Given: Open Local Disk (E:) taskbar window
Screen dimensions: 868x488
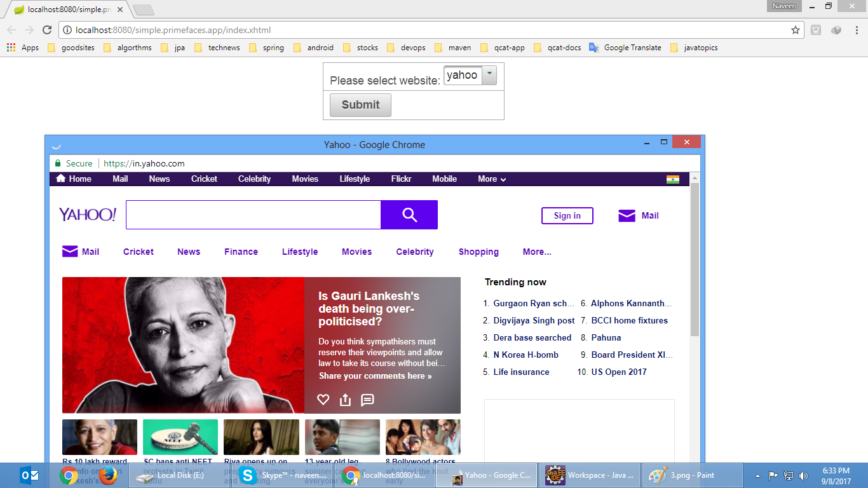Looking at the screenshot, I should tap(180, 475).
